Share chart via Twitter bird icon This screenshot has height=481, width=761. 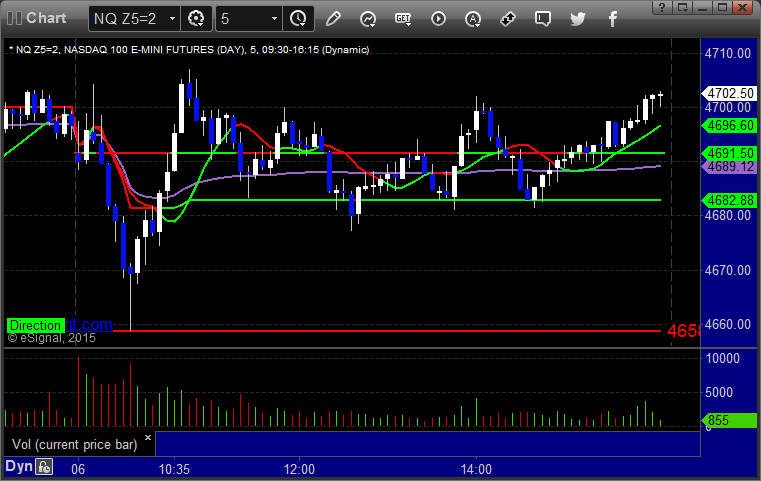coord(578,18)
